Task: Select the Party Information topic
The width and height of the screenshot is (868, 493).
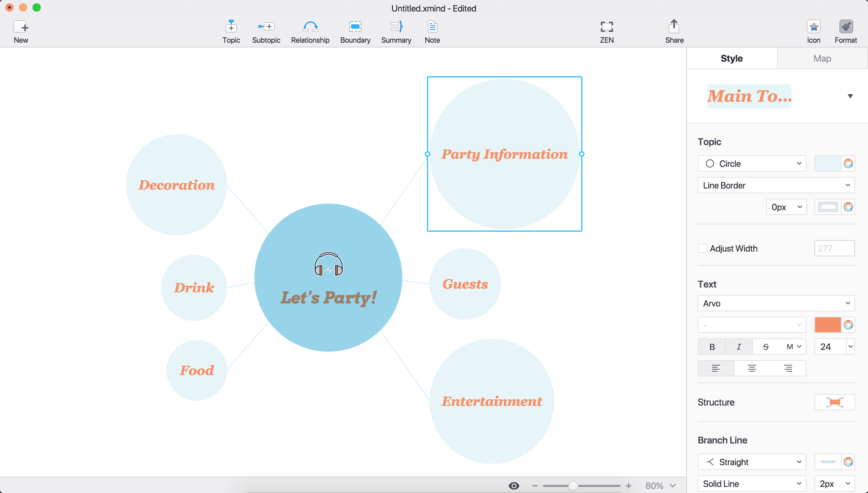Action: click(505, 154)
